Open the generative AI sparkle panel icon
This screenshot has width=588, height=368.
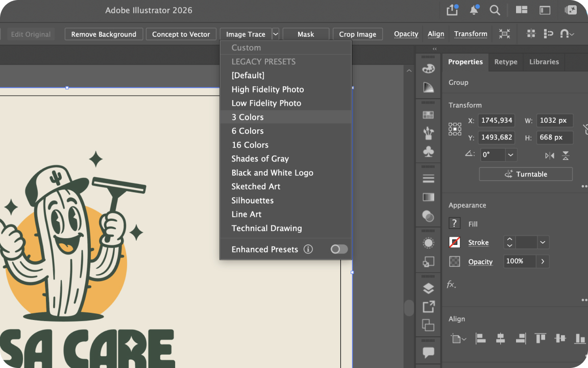[571, 10]
